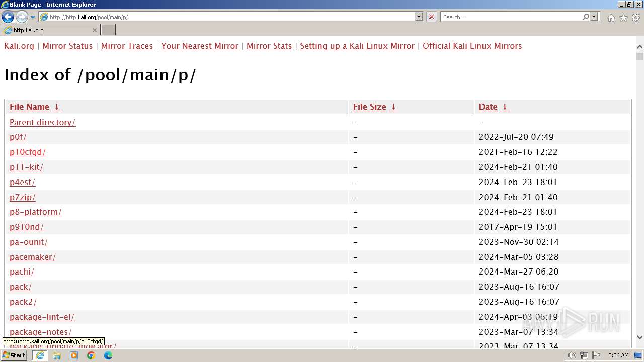Launch Chrome from the taskbar
The image size is (644, 362).
[91, 355]
